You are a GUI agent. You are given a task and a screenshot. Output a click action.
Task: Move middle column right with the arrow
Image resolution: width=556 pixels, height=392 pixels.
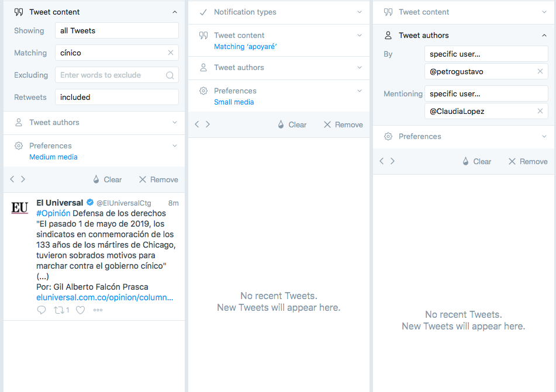tap(208, 124)
